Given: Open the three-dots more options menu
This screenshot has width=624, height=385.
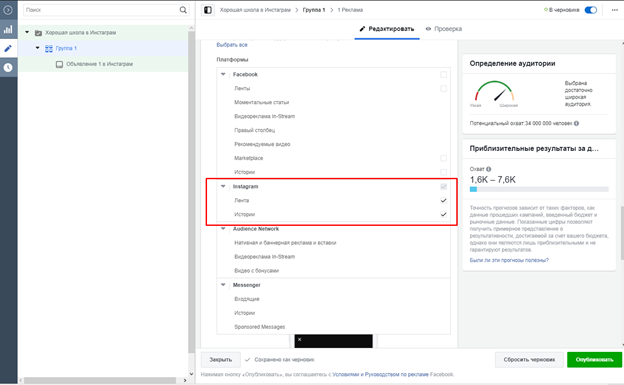Looking at the screenshot, I should point(615,10).
